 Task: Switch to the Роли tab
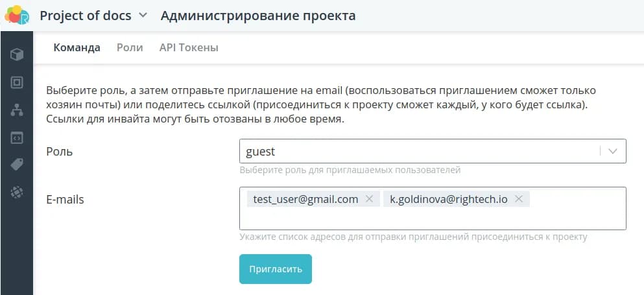tap(130, 47)
